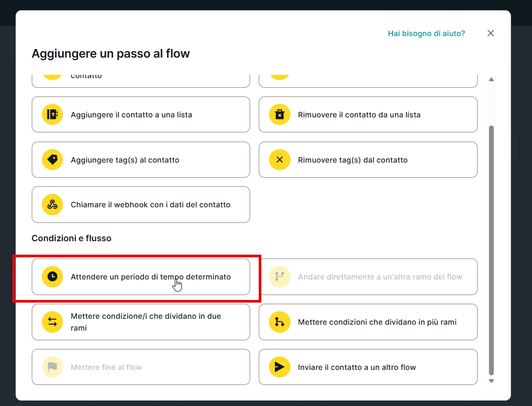Click the multi-branch condition icon
Screen dimensions: 532x406
pyautogui.click(x=279, y=322)
